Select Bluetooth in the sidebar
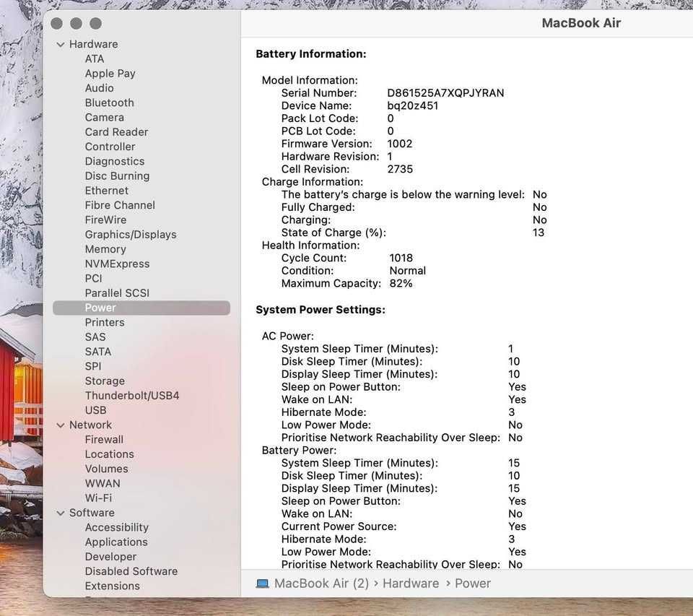 (x=109, y=103)
